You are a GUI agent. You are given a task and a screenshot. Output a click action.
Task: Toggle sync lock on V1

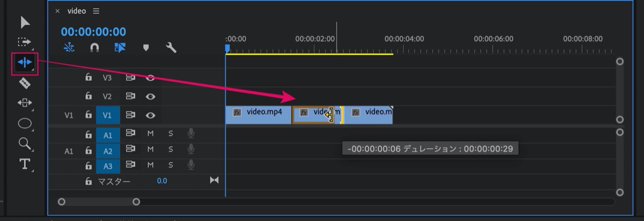[130, 115]
